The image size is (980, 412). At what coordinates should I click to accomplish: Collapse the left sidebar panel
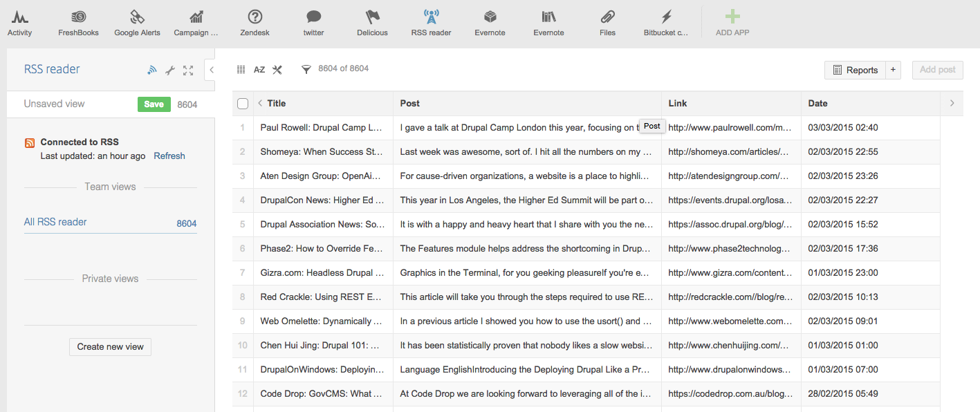tap(211, 70)
